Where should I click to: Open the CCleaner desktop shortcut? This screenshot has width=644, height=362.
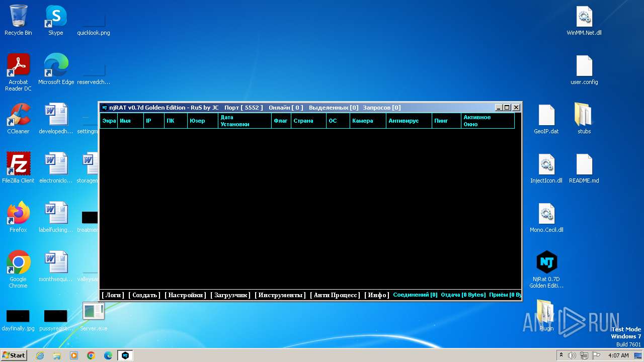coord(18,119)
